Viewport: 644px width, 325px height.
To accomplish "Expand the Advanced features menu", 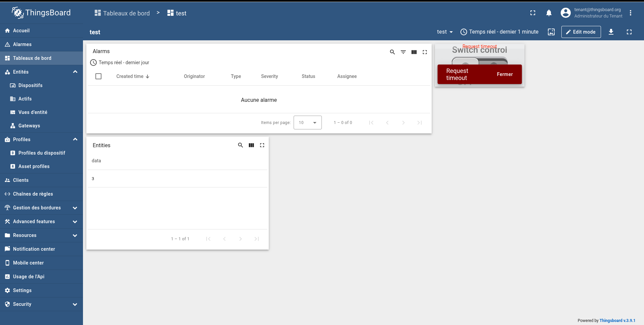I will click(x=75, y=221).
